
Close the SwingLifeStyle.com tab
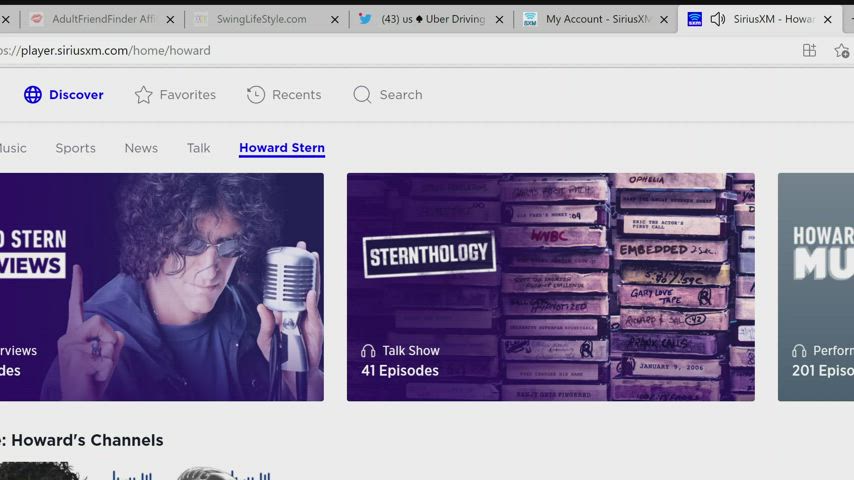(x=335, y=20)
